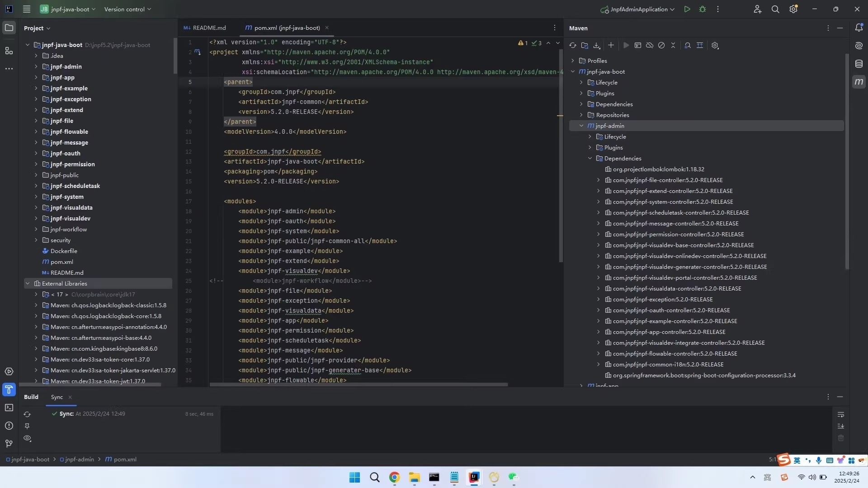Open the Terminal tool window
This screenshot has height=488, width=868.
click(9, 408)
